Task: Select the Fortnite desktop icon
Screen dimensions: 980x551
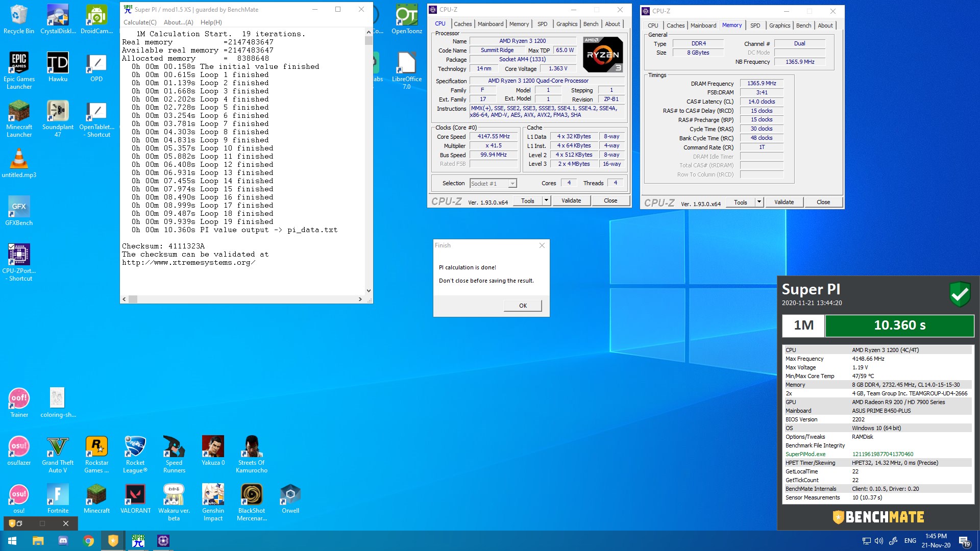Action: pos(58,498)
